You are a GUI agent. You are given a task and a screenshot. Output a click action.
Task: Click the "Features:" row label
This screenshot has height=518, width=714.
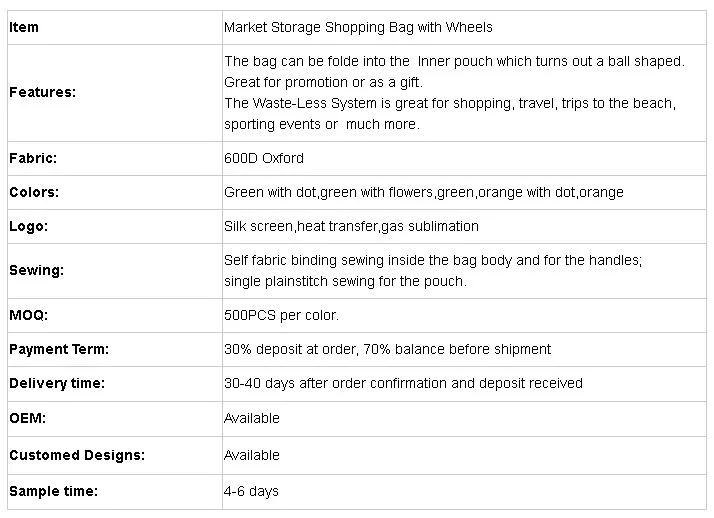point(43,92)
